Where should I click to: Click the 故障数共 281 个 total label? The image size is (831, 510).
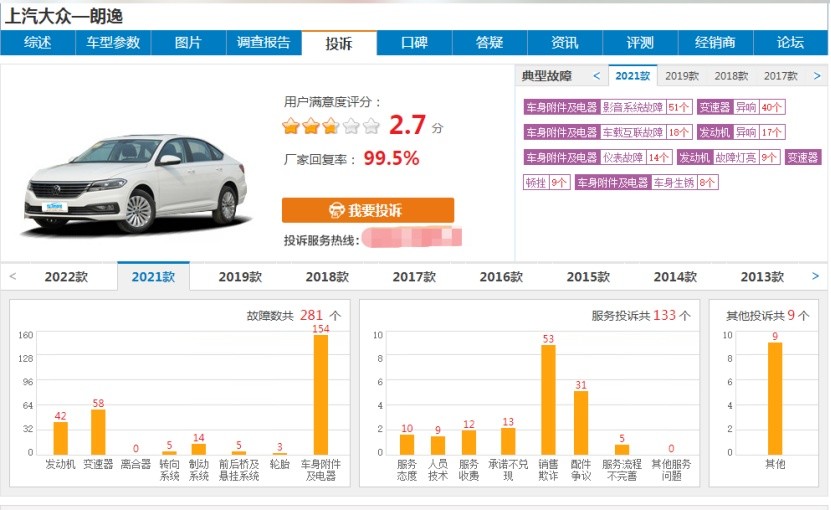tap(294, 315)
